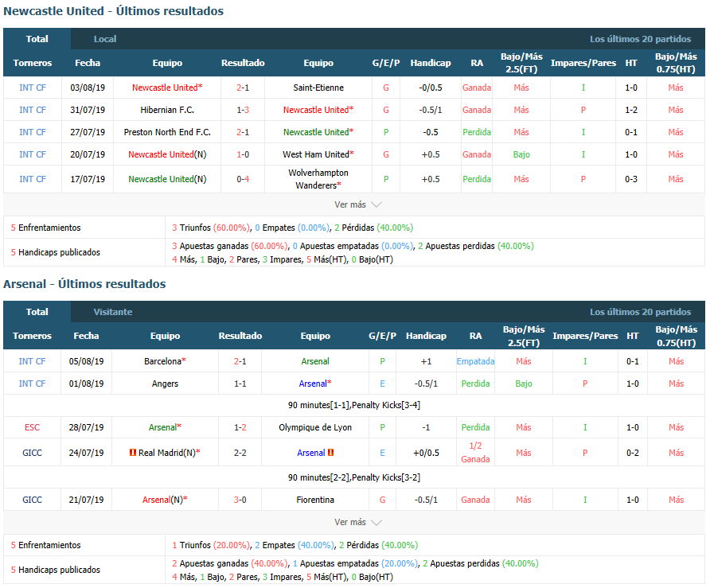Screen dimensions: 710x588
Task: Click the Penalty Kicks[3-4] note line
Action: (x=354, y=405)
